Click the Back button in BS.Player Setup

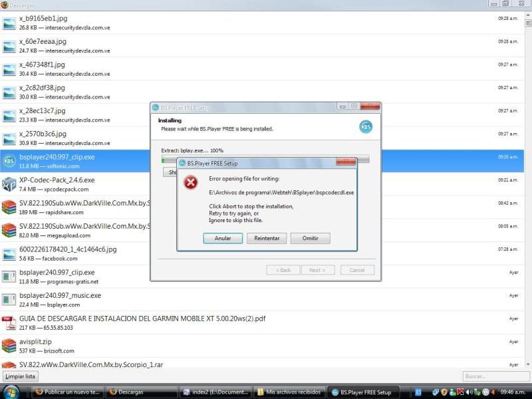(283, 270)
